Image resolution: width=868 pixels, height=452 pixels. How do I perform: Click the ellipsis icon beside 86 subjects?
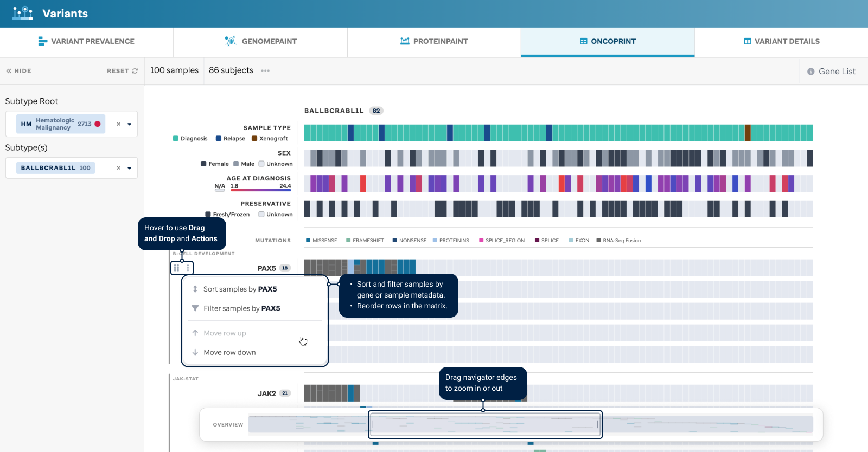click(x=265, y=70)
